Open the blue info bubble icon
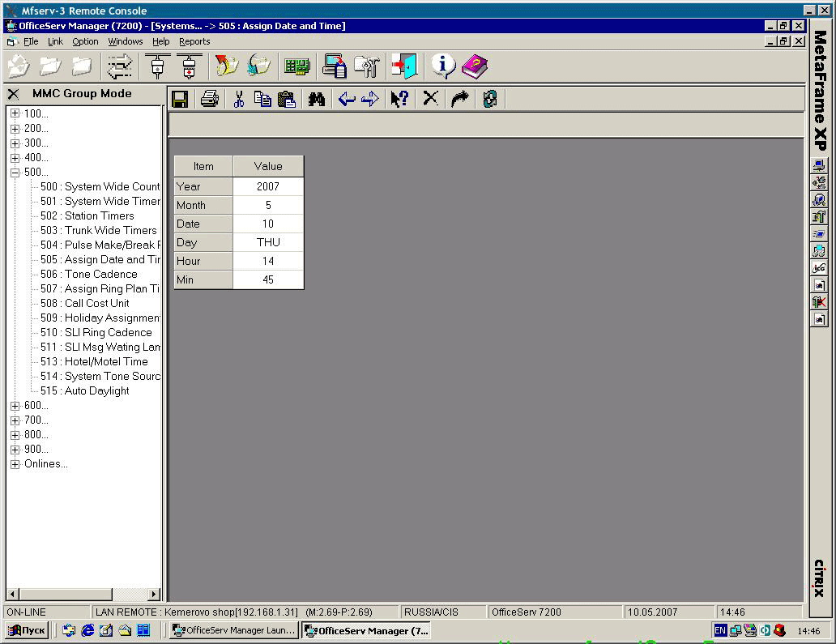The width and height of the screenshot is (836, 644). pyautogui.click(x=443, y=66)
